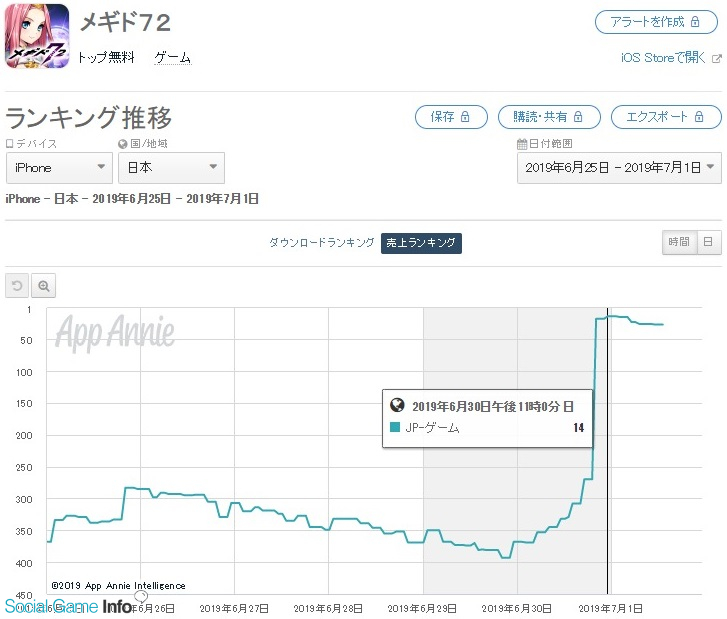Click the lock icon on アラートを作成
Image resolution: width=727 pixels, height=619 pixels.
695,21
